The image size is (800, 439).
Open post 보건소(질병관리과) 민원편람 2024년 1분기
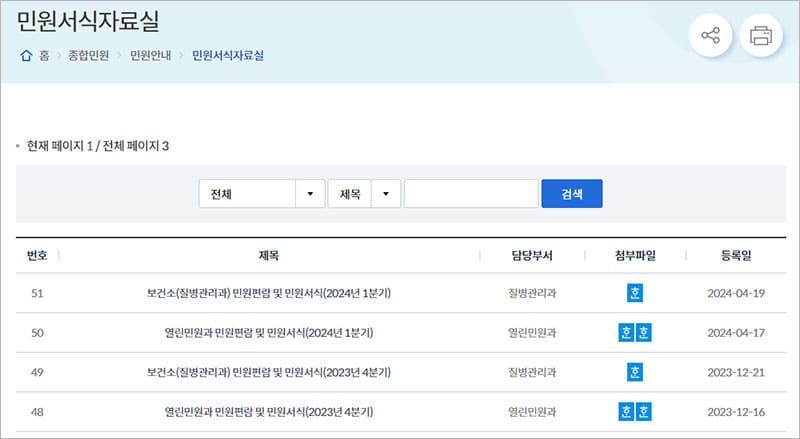(x=268, y=294)
